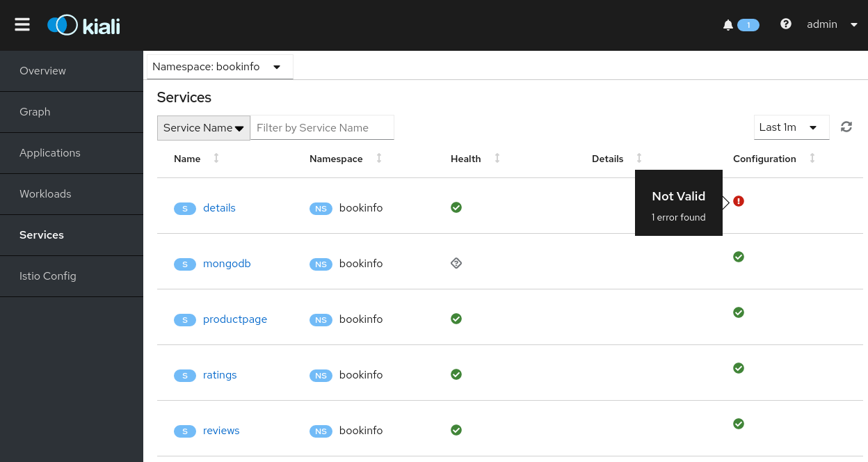Open the Last 1m time range dropdown
The height and width of the screenshot is (462, 868).
pyautogui.click(x=791, y=127)
